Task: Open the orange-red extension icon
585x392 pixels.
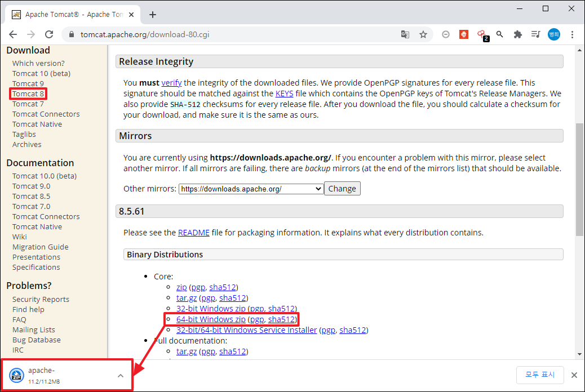Action: 463,34
